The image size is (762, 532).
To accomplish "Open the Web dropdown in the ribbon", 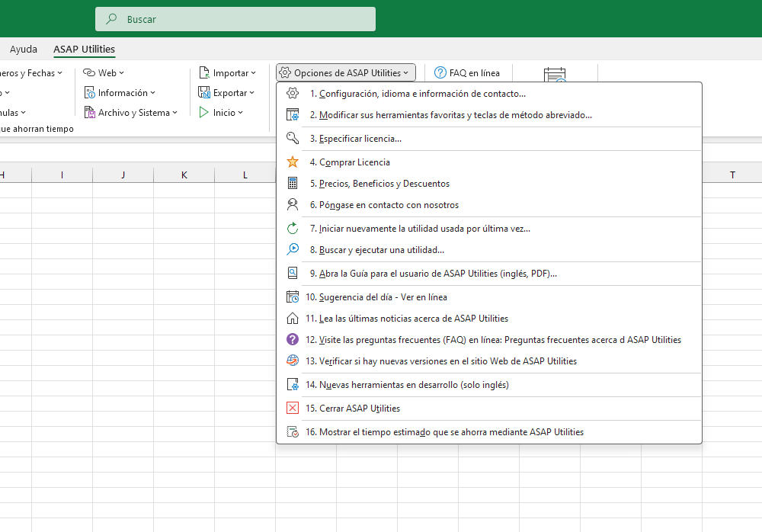I will [104, 73].
